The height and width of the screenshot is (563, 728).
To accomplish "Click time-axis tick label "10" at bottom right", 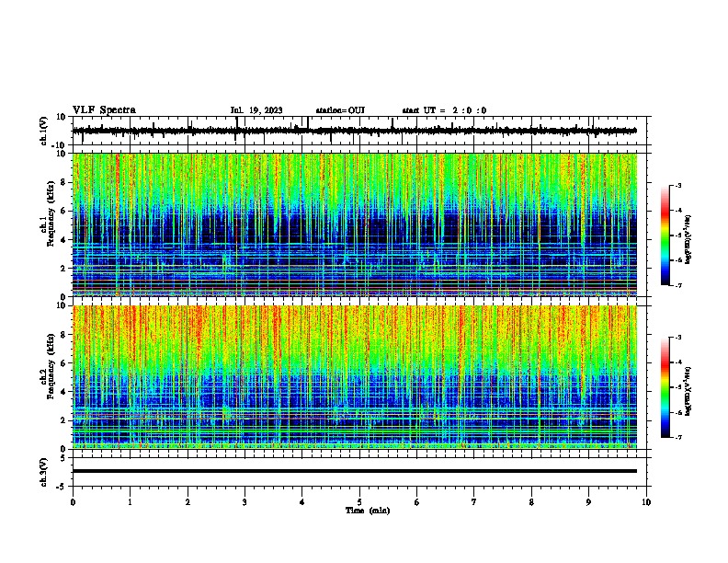I will click(646, 501).
